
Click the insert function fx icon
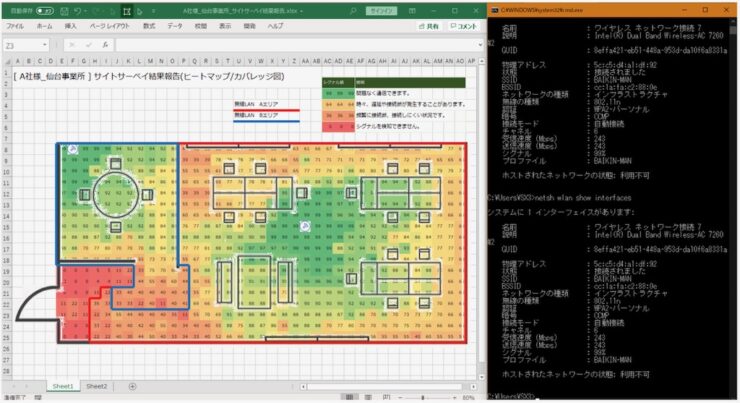(107, 45)
